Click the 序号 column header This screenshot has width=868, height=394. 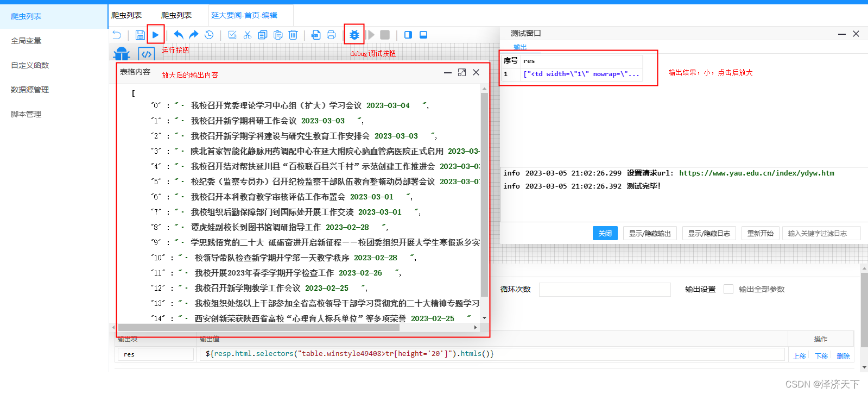(x=510, y=61)
